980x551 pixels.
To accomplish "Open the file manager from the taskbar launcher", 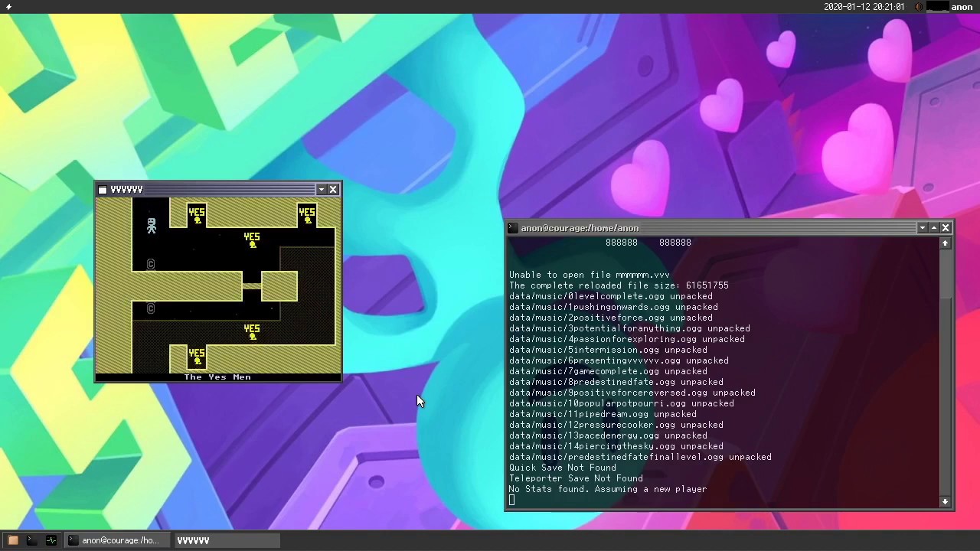I will click(x=13, y=540).
